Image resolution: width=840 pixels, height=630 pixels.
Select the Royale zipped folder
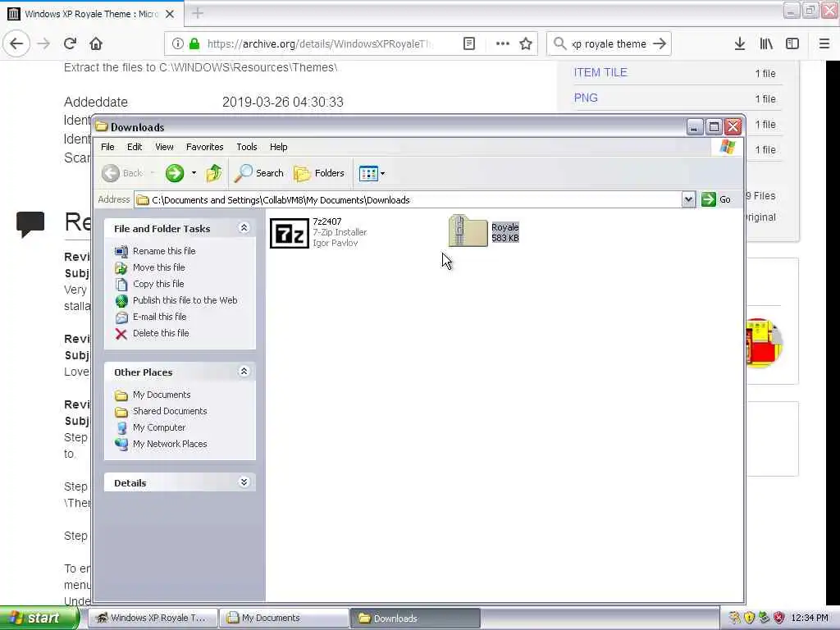tap(484, 231)
